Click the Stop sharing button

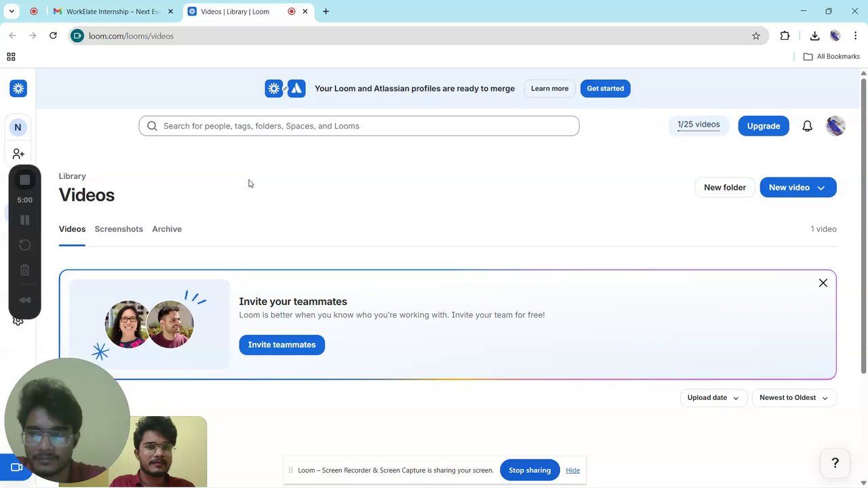(x=530, y=470)
